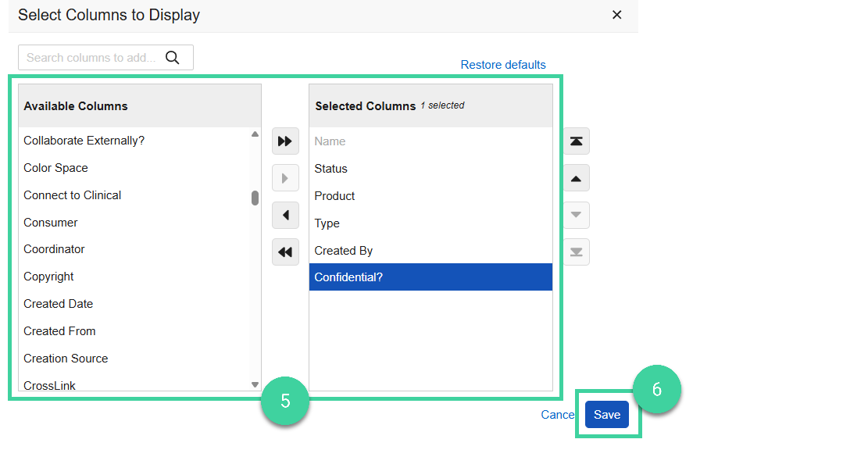Click highlighted Confidential? column

(430, 277)
